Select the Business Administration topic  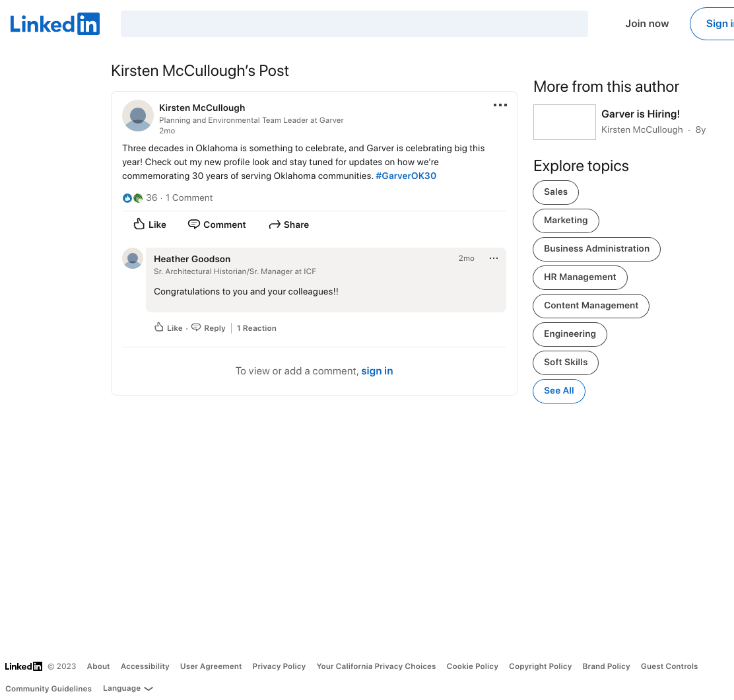[x=597, y=248]
